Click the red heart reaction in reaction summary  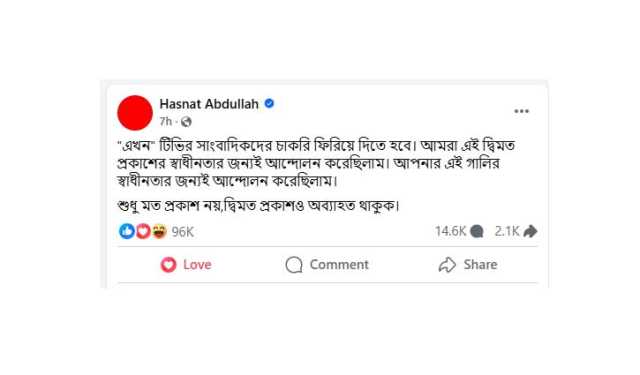(x=143, y=231)
